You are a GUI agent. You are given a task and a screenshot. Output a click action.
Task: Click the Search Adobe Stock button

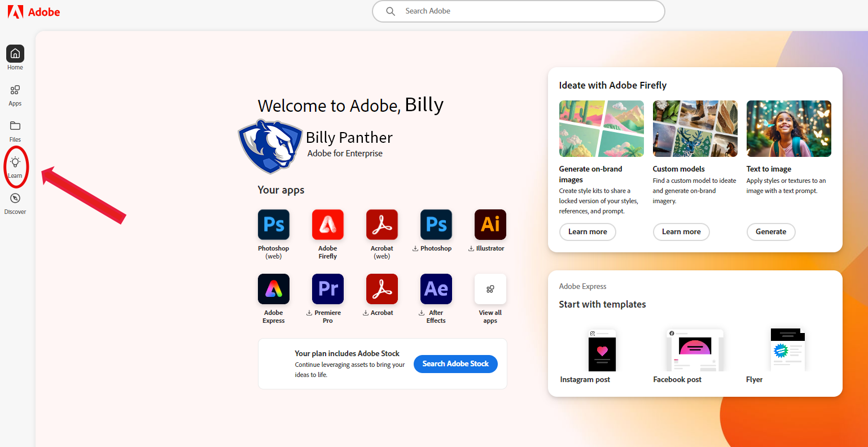[455, 364]
